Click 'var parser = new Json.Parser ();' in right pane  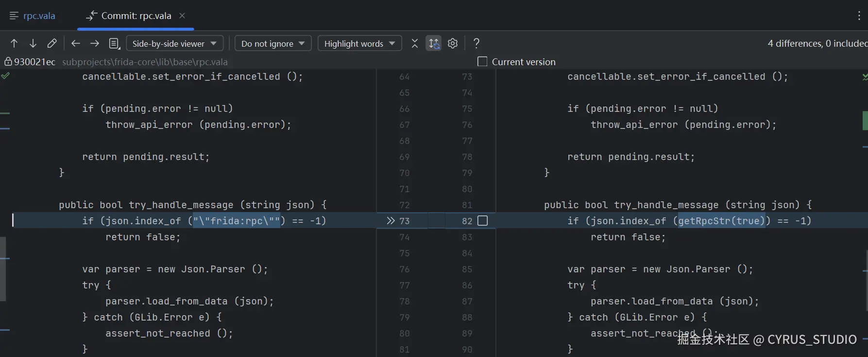660,269
